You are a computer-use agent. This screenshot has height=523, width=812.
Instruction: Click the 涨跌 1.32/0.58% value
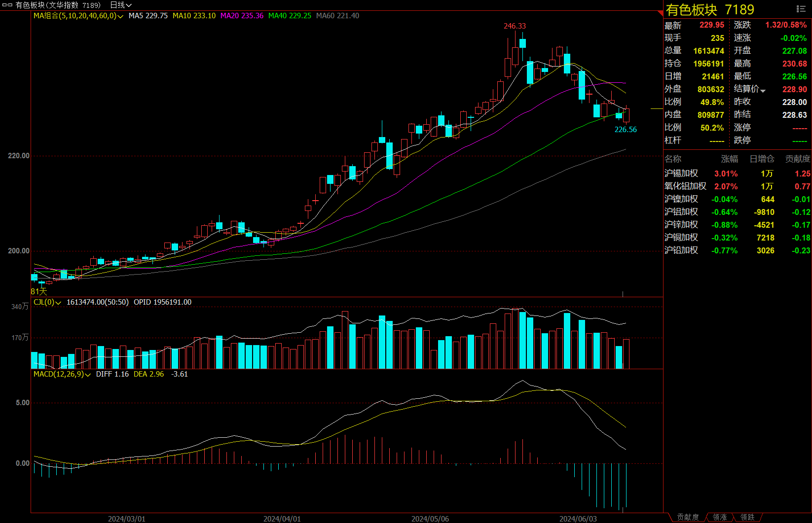click(x=786, y=25)
